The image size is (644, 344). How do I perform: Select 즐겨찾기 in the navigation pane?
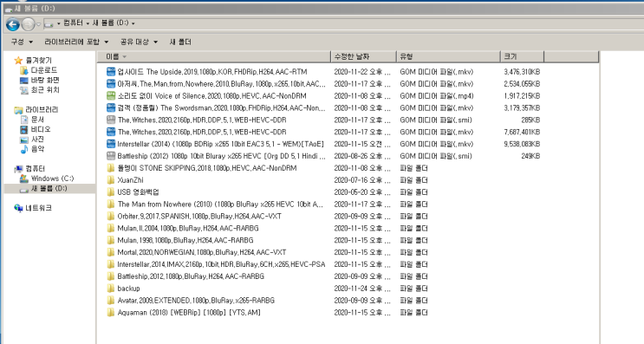[39, 61]
